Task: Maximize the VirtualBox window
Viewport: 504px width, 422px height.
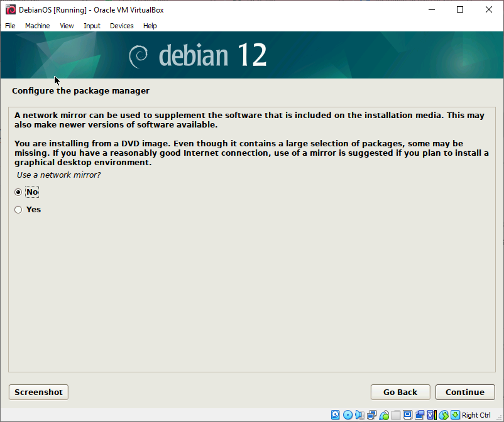Action: click(x=460, y=9)
